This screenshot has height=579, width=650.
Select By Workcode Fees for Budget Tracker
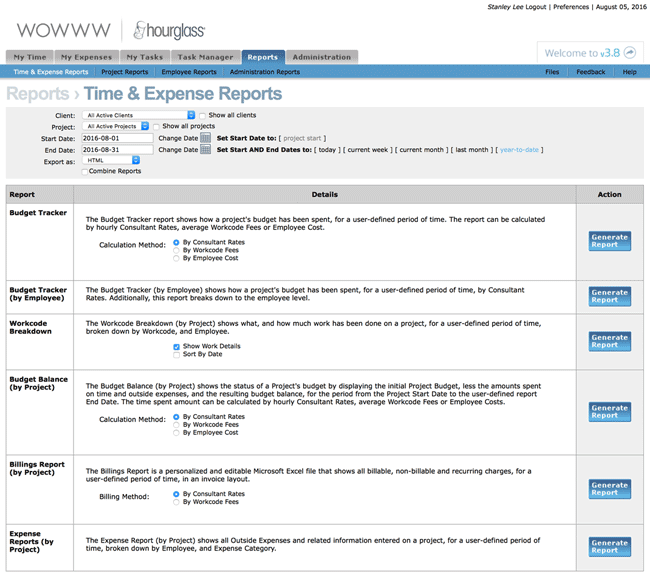click(x=176, y=250)
